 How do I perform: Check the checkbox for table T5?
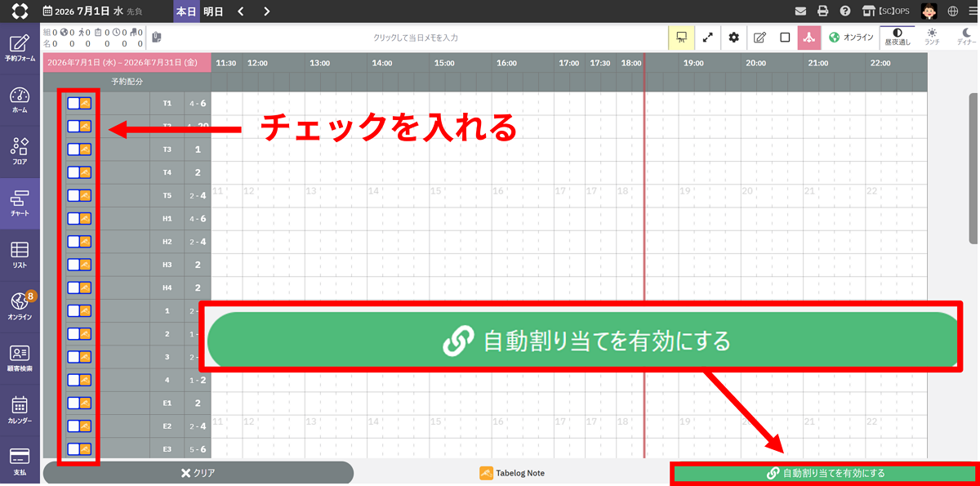73,196
